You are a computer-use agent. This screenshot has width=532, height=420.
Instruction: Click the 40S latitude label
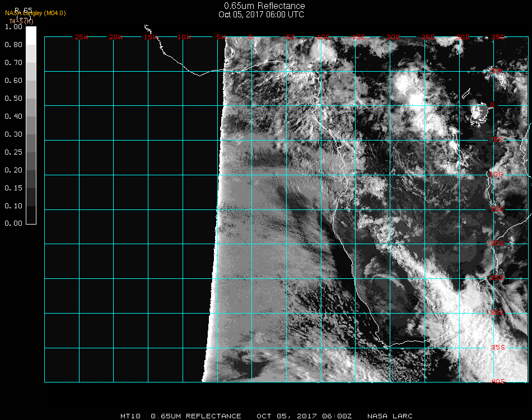(498, 381)
